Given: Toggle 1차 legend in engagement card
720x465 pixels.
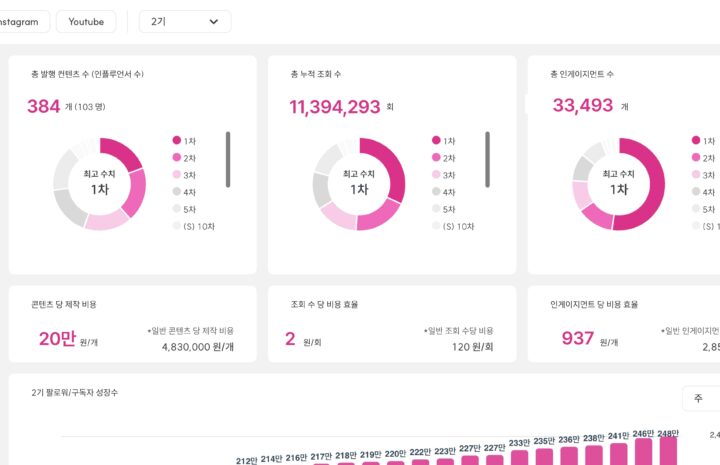Looking at the screenshot, I should click(x=703, y=141).
